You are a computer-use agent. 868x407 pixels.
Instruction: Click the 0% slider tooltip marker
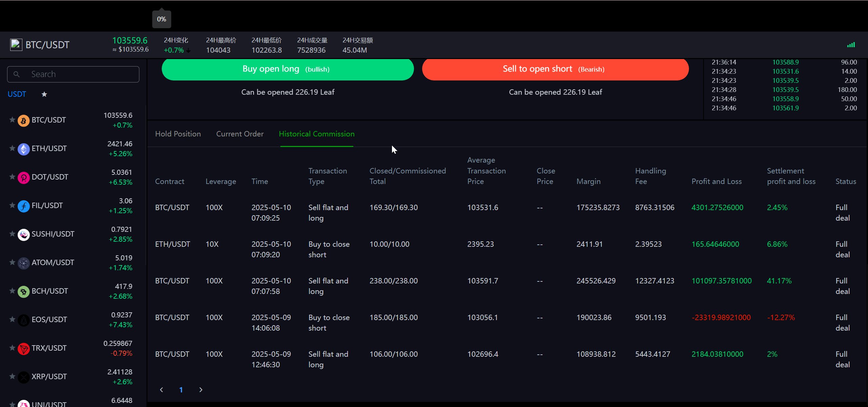pyautogui.click(x=161, y=19)
